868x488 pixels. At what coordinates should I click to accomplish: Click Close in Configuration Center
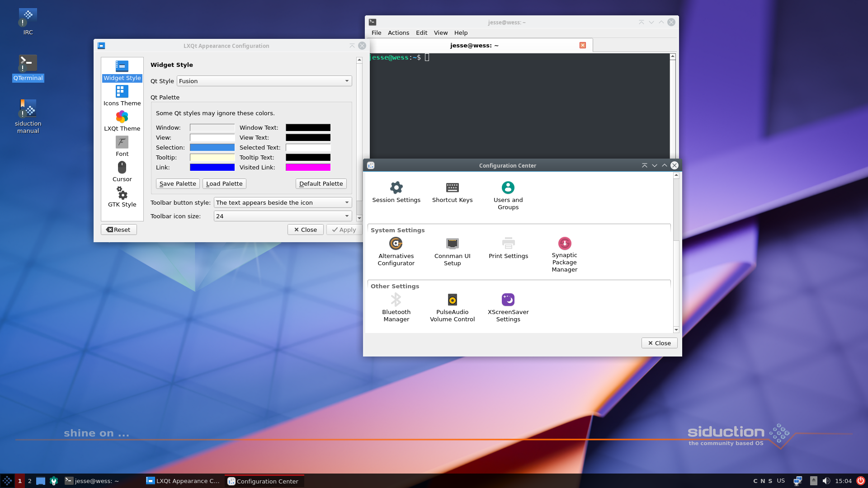click(659, 343)
